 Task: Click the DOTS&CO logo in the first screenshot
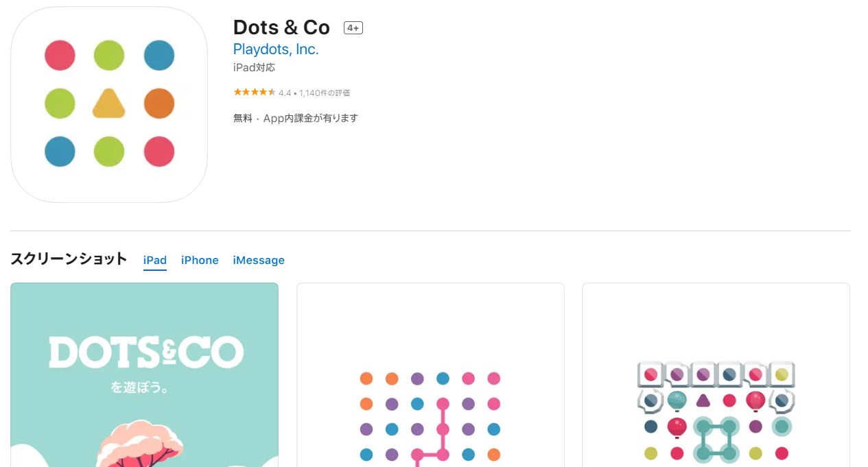[x=146, y=353]
